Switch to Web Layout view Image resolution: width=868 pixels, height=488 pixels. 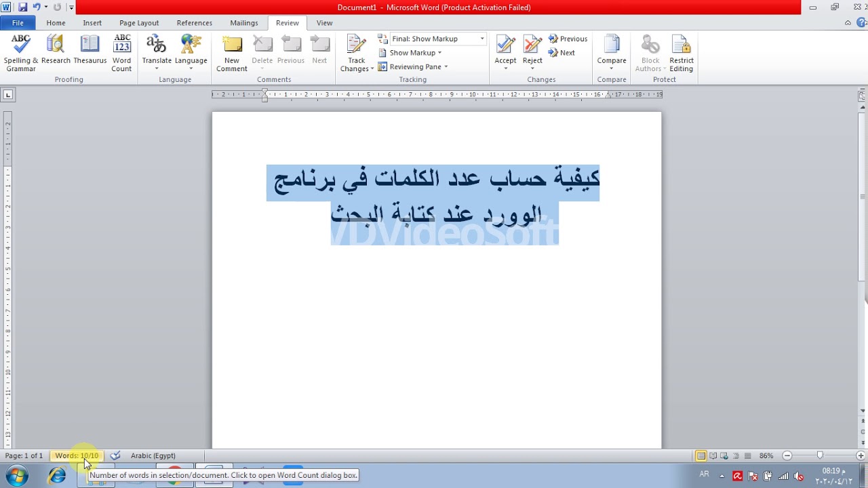tap(724, 455)
